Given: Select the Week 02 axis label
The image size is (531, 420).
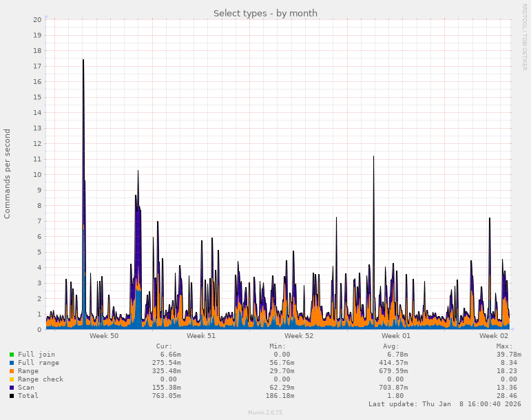Looking at the screenshot, I should pos(494,336).
